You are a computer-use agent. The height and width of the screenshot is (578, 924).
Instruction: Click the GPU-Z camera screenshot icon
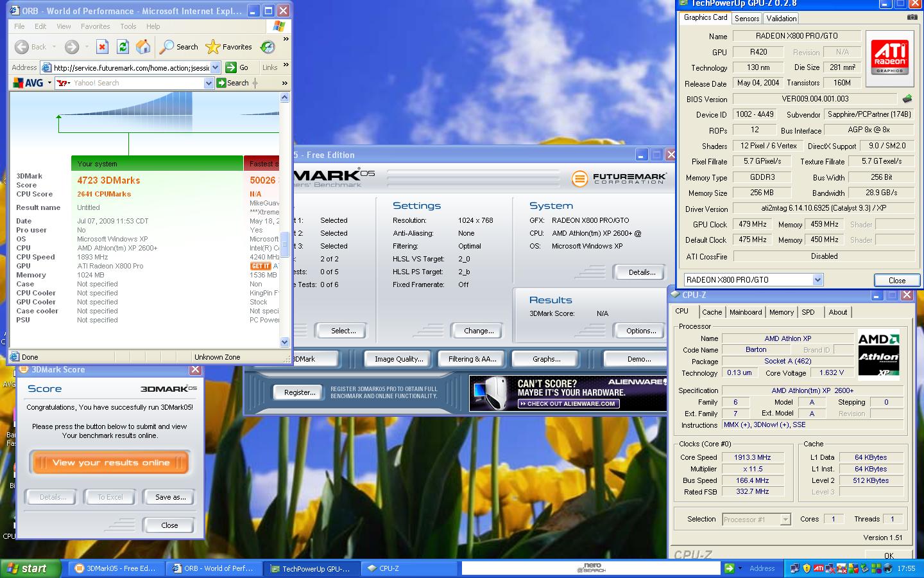tap(912, 17)
